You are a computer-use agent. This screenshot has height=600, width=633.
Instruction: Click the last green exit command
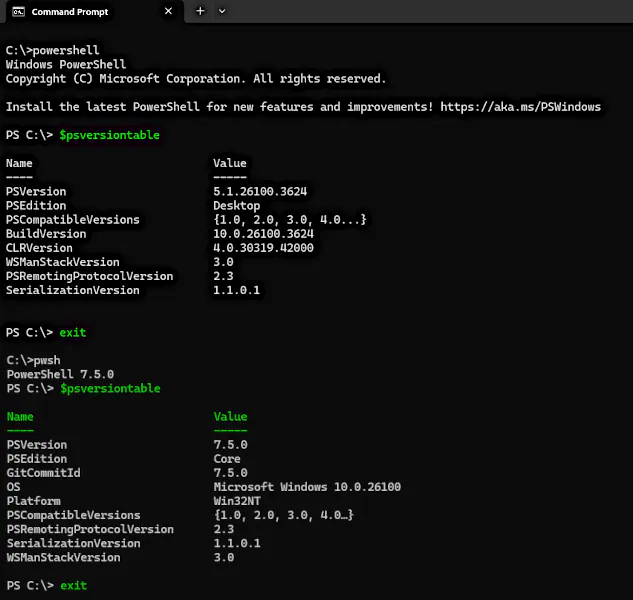click(73, 585)
